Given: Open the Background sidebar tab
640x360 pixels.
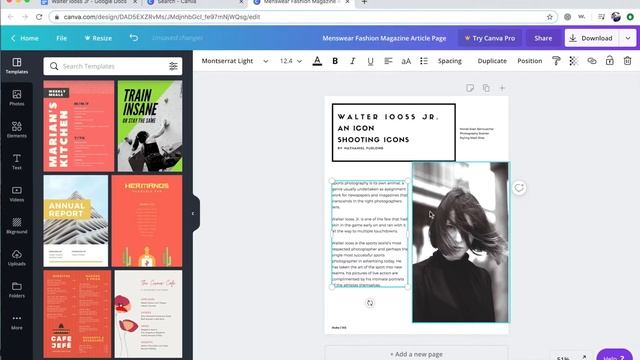Looking at the screenshot, I should coord(17,226).
